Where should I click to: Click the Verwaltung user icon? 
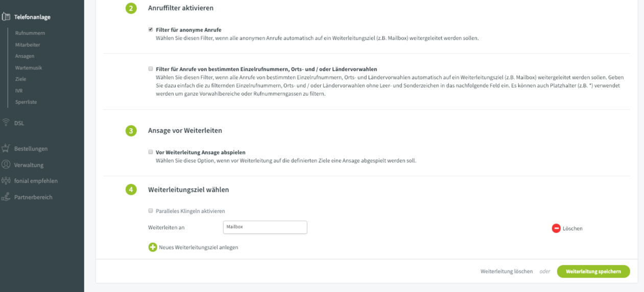pos(6,164)
